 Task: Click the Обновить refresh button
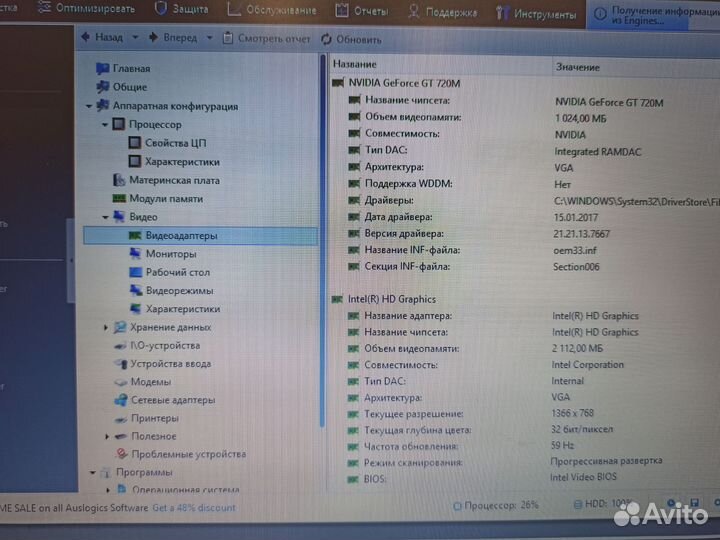[351, 39]
